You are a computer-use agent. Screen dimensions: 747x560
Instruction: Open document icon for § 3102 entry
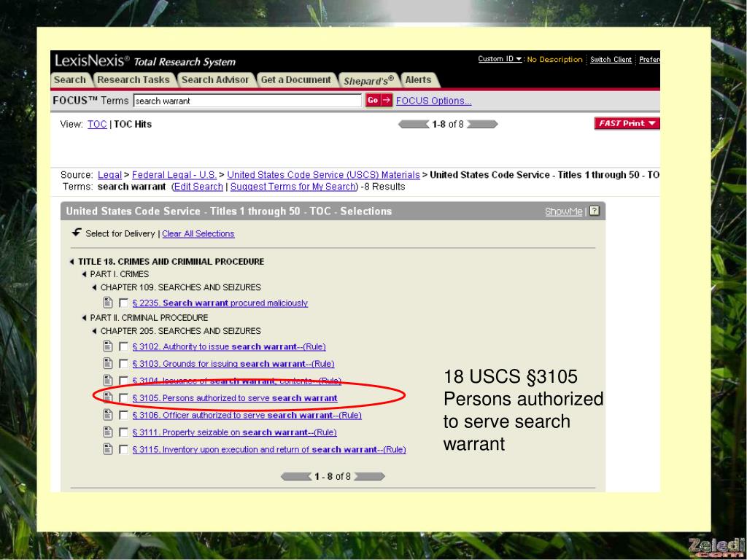pos(108,346)
